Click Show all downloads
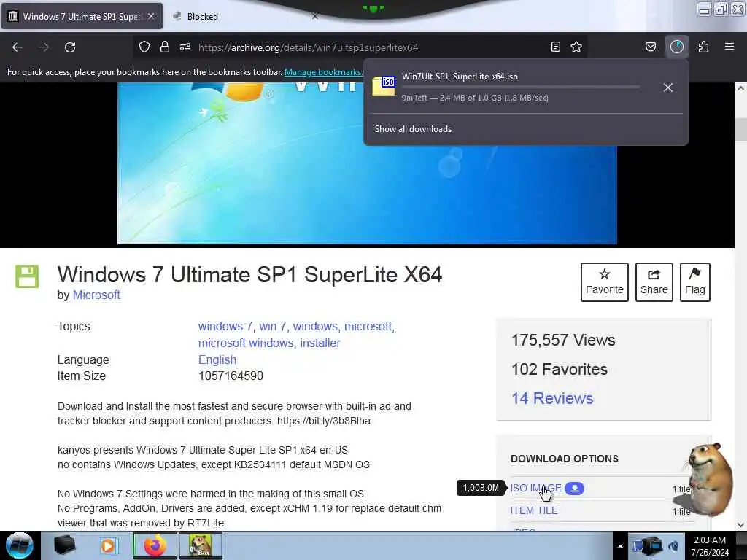 (413, 129)
